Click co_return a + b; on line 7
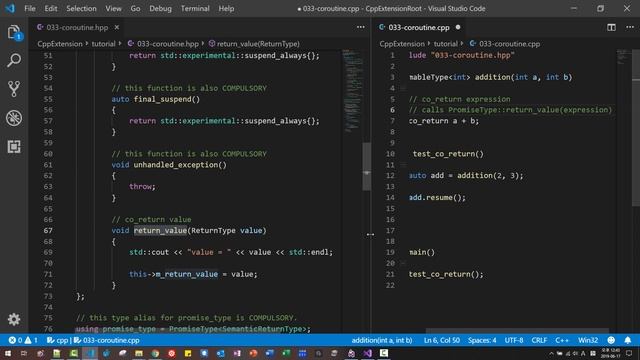Viewport: 640px width, 360px height. 444,121
